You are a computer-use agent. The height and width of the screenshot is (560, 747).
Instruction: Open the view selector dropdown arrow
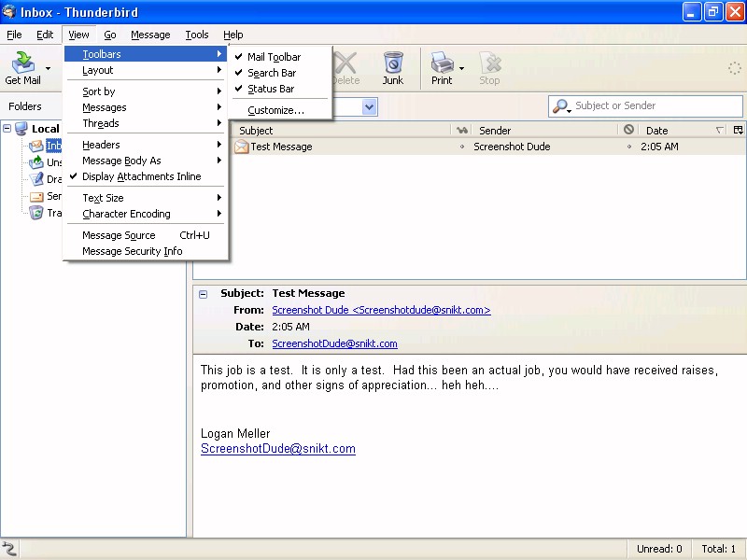point(370,106)
